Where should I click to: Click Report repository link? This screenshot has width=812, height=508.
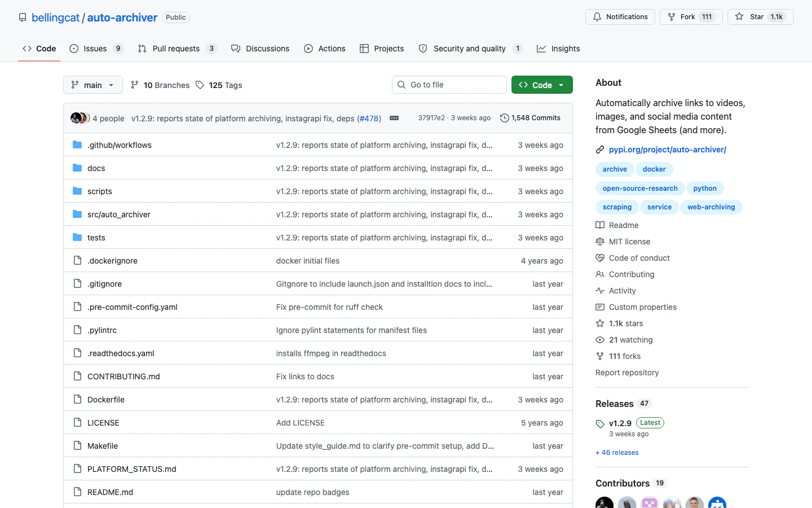pyautogui.click(x=627, y=373)
